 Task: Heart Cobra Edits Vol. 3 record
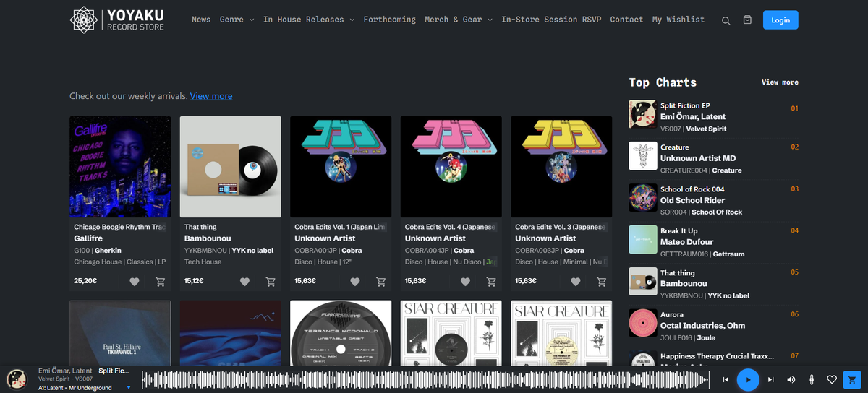click(576, 282)
